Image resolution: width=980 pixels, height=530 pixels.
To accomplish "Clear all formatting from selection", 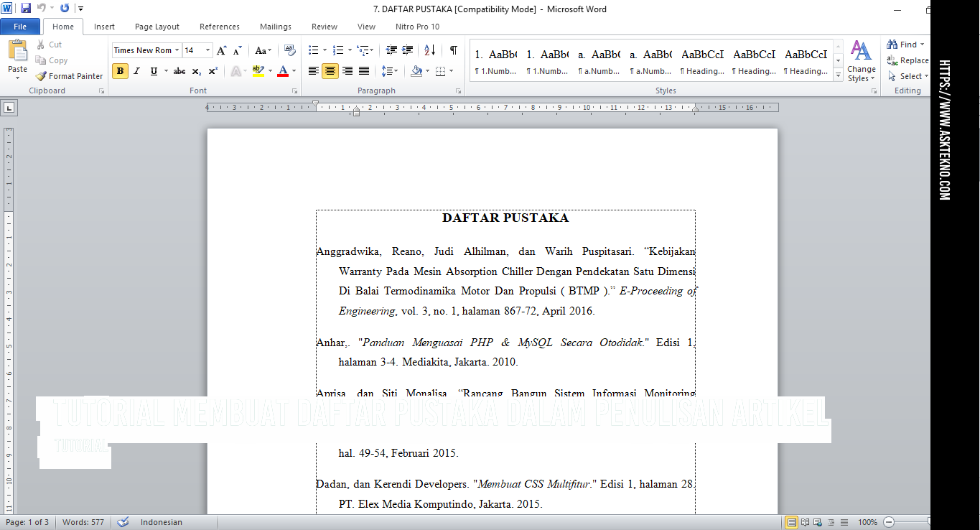I will point(290,50).
